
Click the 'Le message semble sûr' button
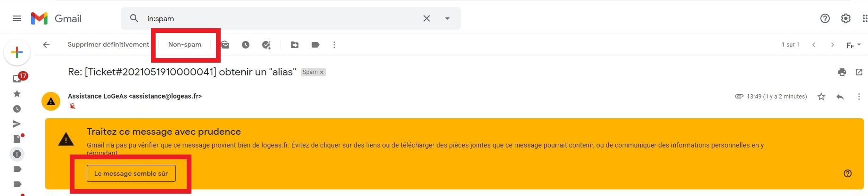click(131, 173)
